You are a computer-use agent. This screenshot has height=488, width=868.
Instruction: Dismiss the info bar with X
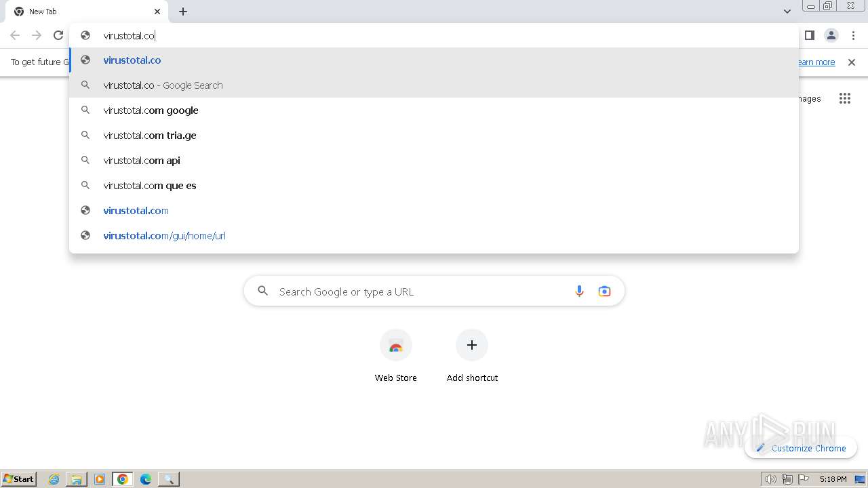(x=852, y=62)
